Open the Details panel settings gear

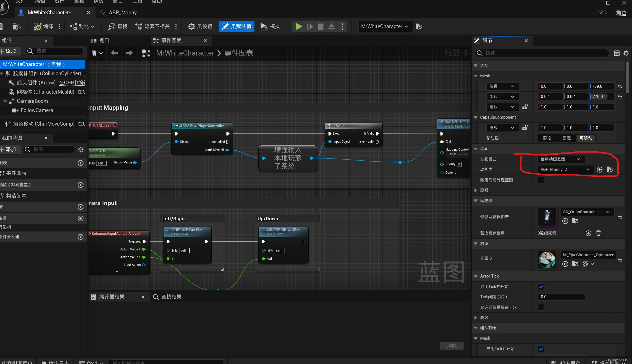pyautogui.click(x=626, y=53)
